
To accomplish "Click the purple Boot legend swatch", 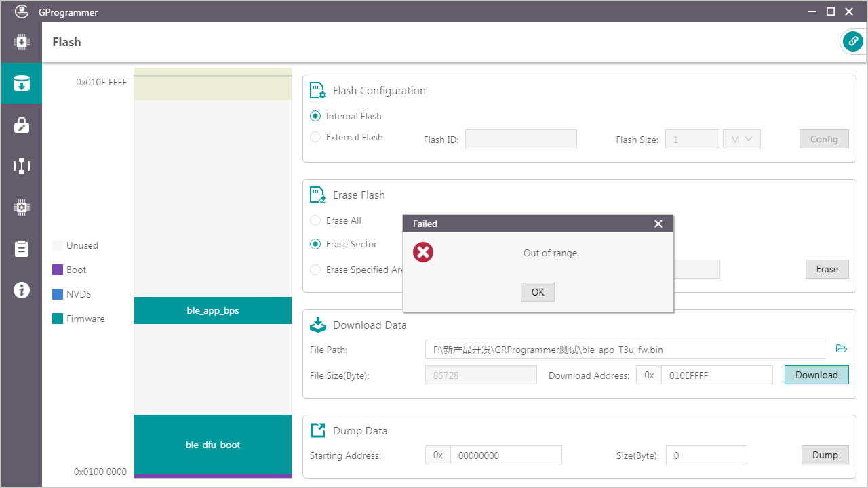I will point(58,270).
